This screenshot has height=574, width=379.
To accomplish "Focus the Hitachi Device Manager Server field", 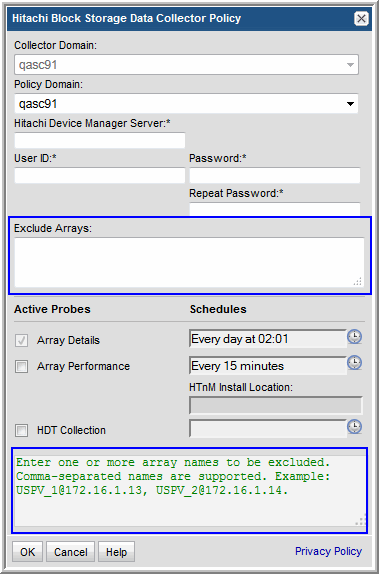I will coord(100,141).
